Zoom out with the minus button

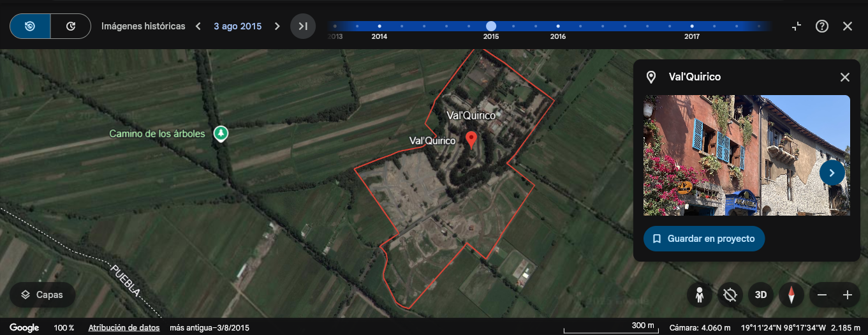pyautogui.click(x=822, y=295)
